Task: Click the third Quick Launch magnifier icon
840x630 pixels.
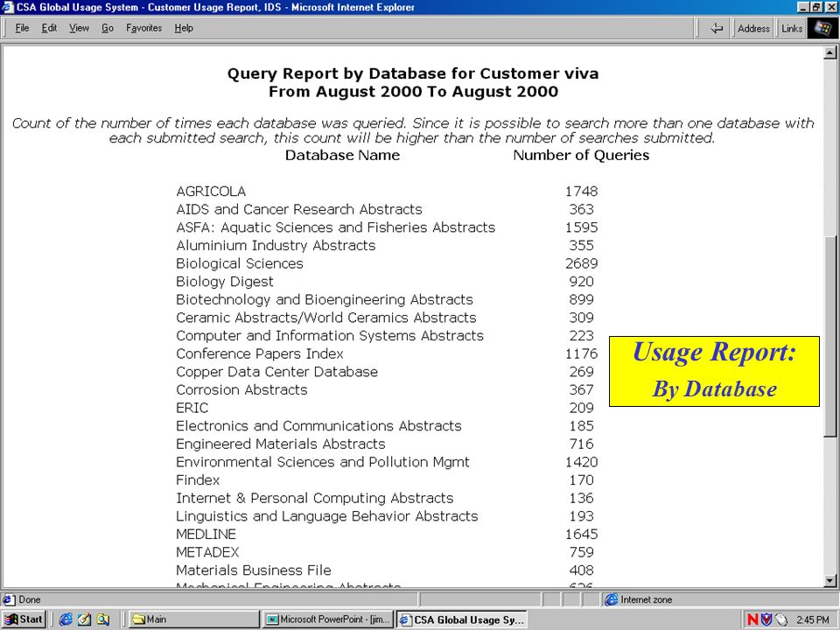Action: [x=102, y=619]
